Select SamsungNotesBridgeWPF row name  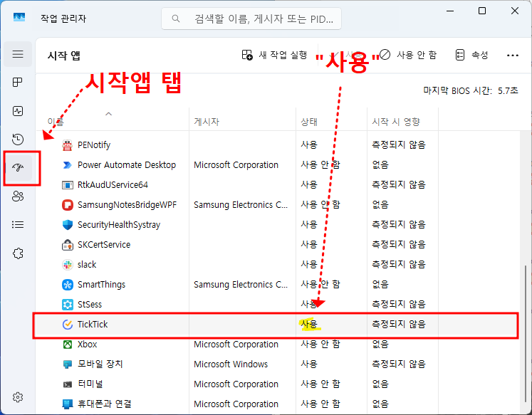click(127, 205)
